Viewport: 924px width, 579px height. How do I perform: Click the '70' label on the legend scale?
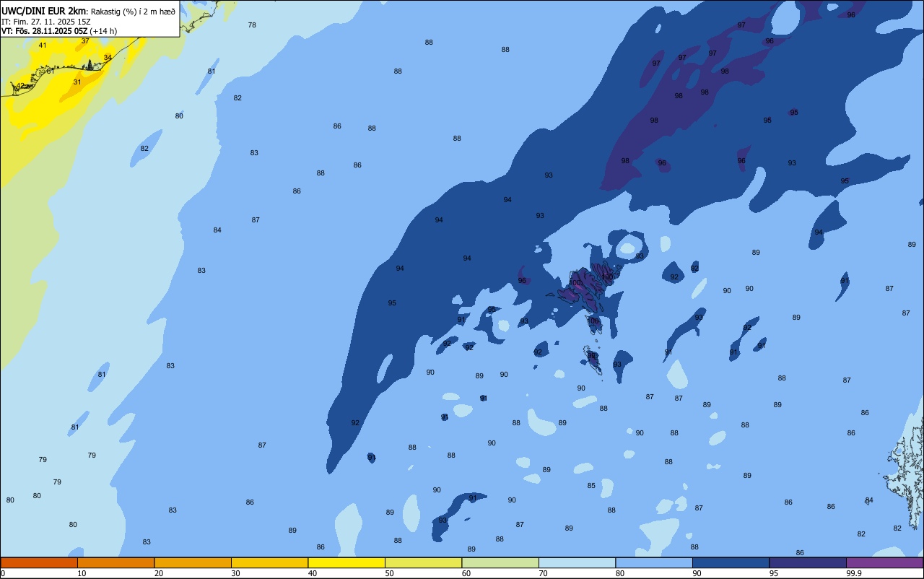click(x=544, y=573)
